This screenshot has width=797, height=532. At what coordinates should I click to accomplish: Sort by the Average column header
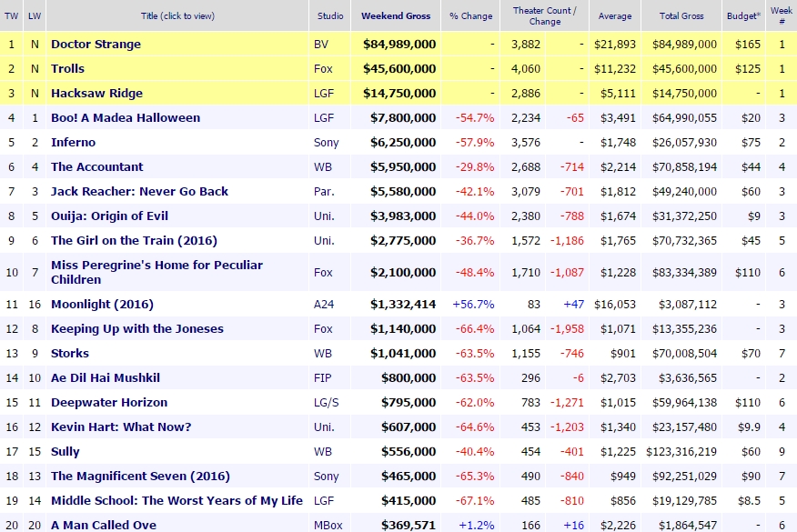[615, 15]
